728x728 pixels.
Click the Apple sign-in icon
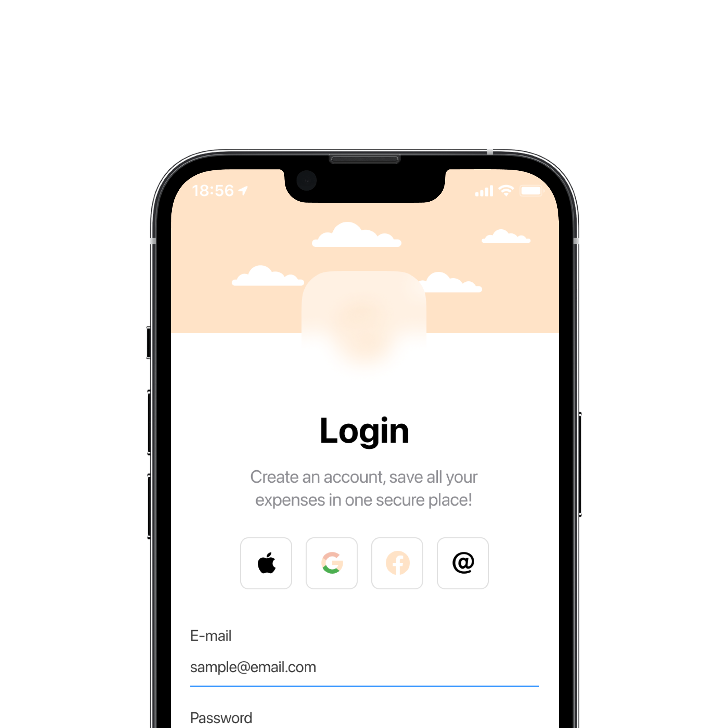click(x=267, y=563)
